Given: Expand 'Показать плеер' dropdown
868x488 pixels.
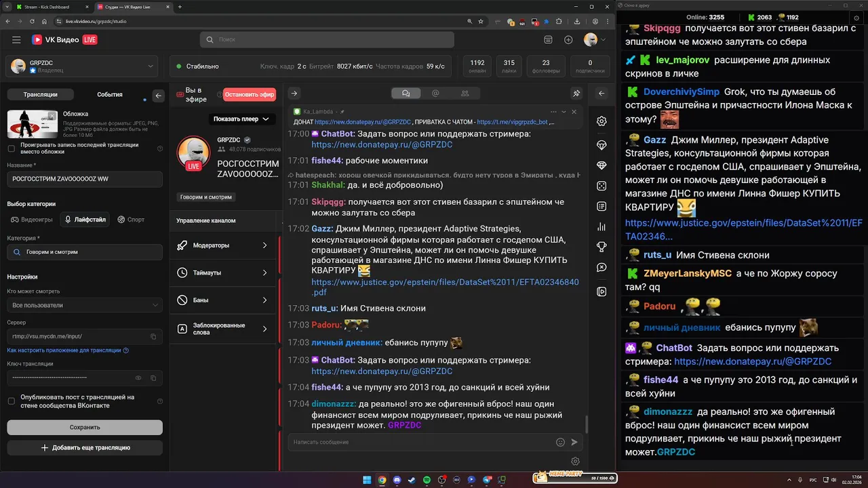Looking at the screenshot, I should [x=241, y=119].
